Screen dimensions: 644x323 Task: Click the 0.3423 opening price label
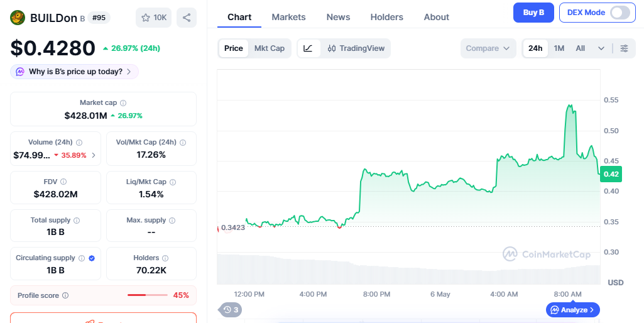click(233, 227)
